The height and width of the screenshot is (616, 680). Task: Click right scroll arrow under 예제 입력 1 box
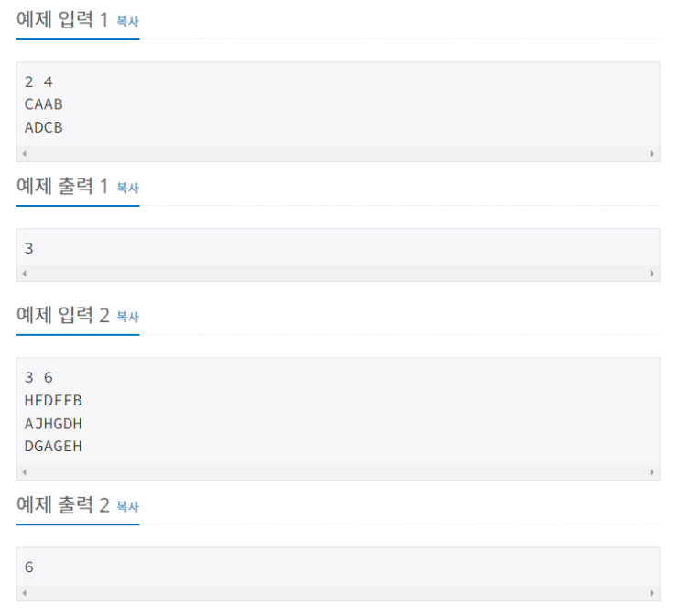click(652, 154)
